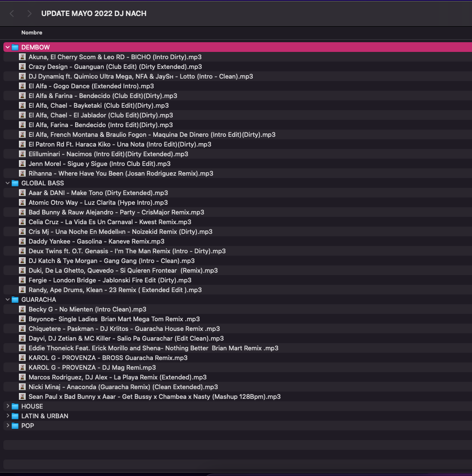This screenshot has width=472, height=476.
Task: Select Sean Paul x Bad Bunny Mashup file
Action: 154,397
